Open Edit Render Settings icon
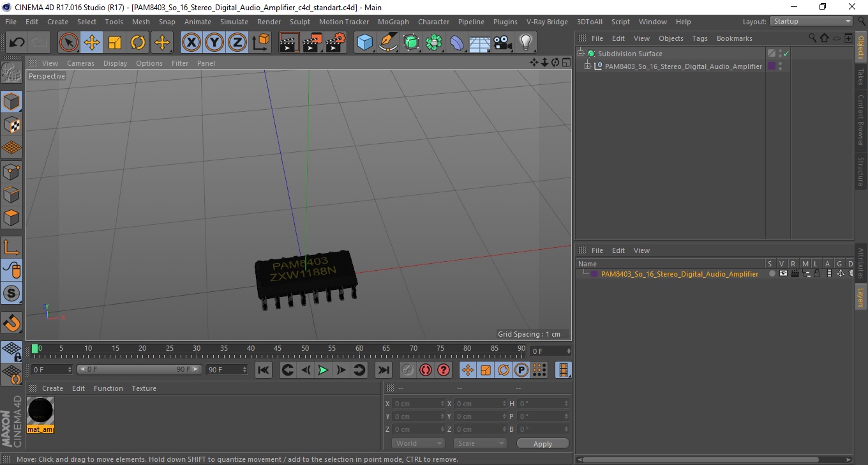 (335, 43)
